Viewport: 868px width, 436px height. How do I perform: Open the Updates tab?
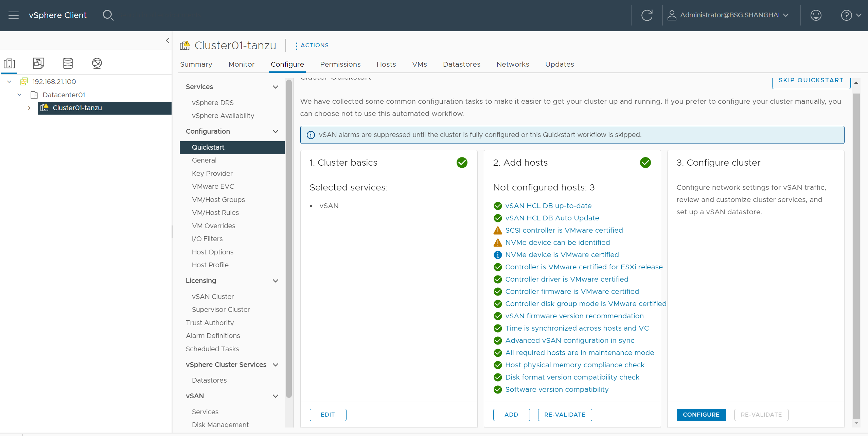click(x=559, y=64)
